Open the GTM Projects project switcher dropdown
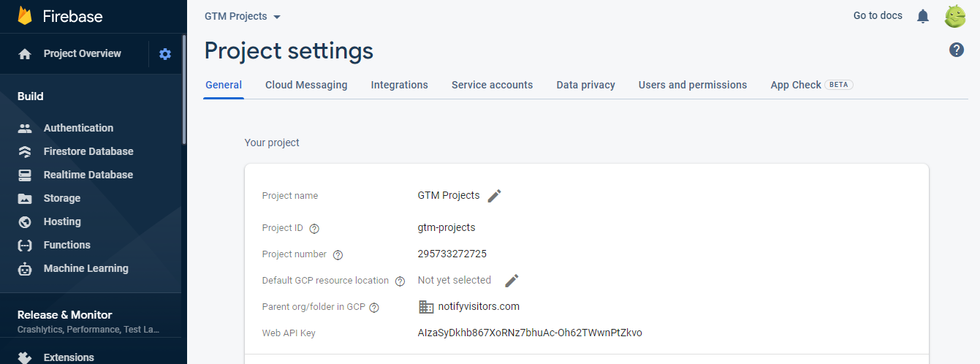This screenshot has height=364, width=980. [243, 16]
